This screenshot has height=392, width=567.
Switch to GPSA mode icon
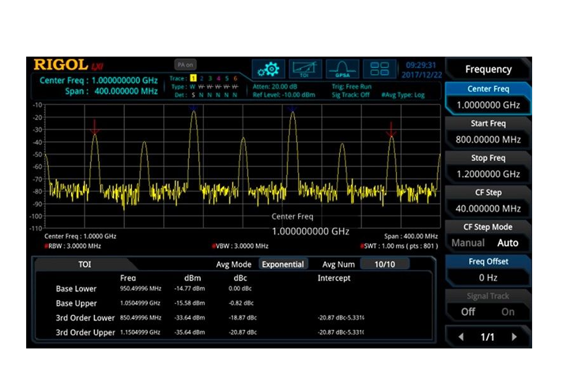pos(342,69)
